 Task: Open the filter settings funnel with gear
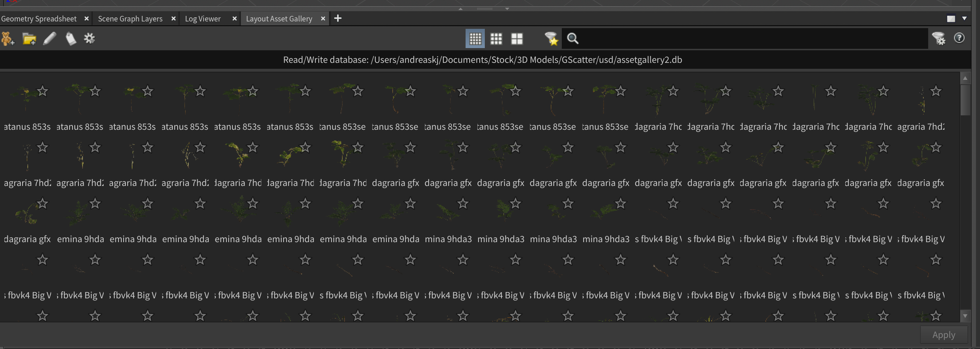click(x=938, y=38)
